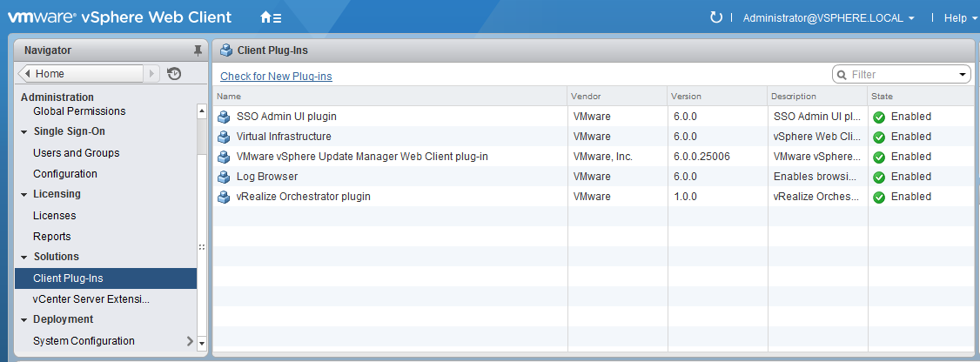
Task: Select Users and Groups in Navigator
Action: pos(77,153)
